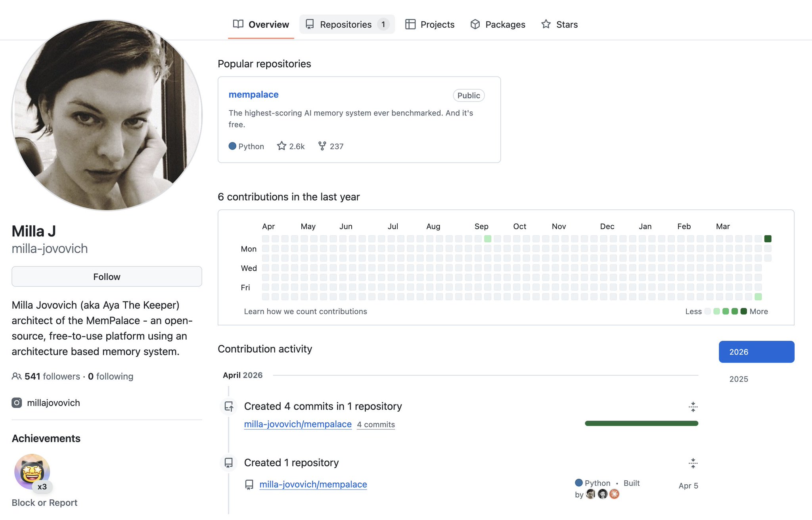Click the 4 commits link
812x520 pixels.
click(375, 424)
